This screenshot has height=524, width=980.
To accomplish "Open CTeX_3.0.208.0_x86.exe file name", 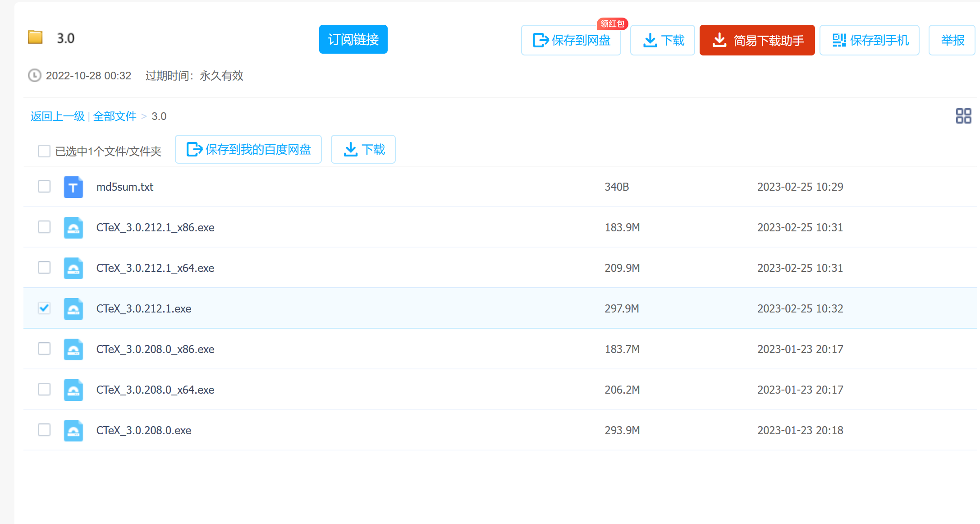I will pos(156,349).
